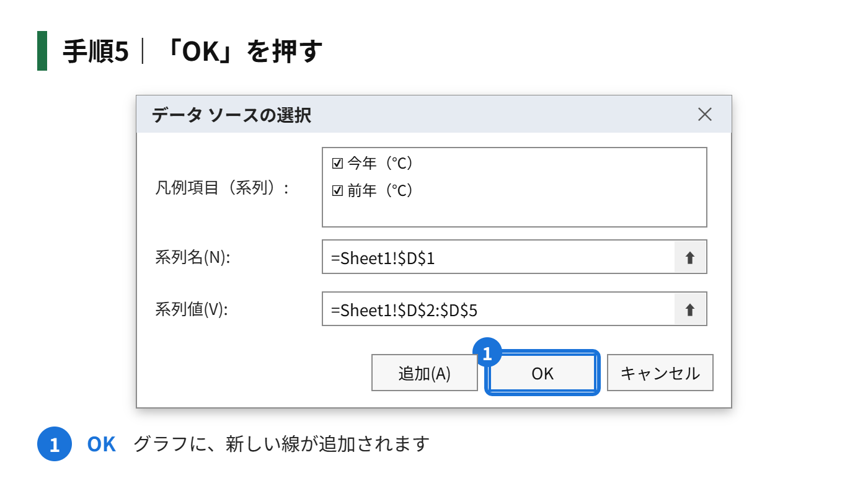This screenshot has height=491, width=868.
Task: Uncheck the 前年（℃） series checkbox
Action: click(337, 190)
